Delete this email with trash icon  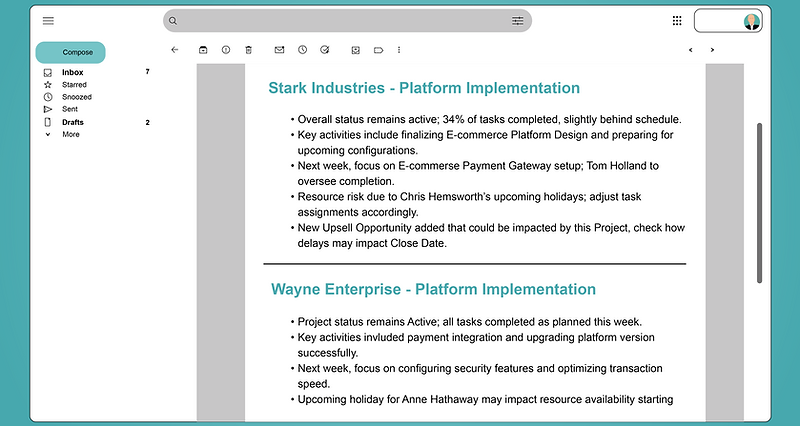(248, 49)
